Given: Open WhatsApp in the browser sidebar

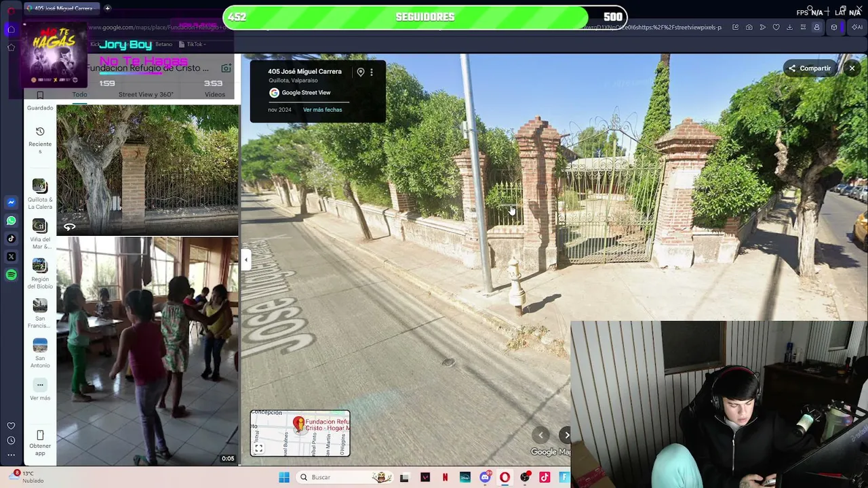Looking at the screenshot, I should (11, 220).
